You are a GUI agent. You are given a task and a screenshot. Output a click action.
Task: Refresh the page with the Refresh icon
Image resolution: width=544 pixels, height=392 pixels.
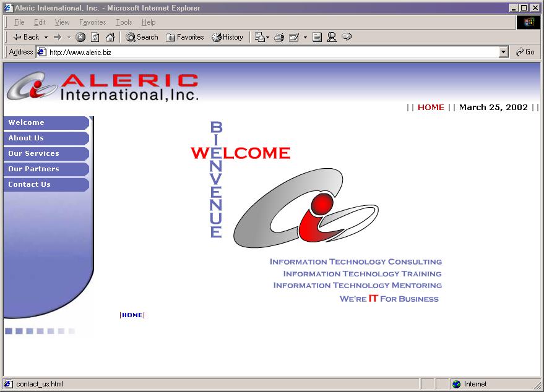tap(95, 37)
